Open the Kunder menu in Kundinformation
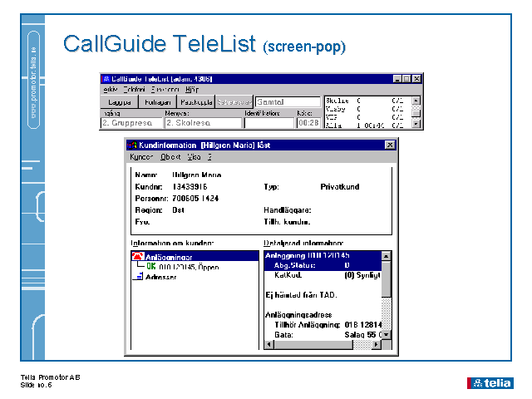The image size is (532, 399). point(141,157)
